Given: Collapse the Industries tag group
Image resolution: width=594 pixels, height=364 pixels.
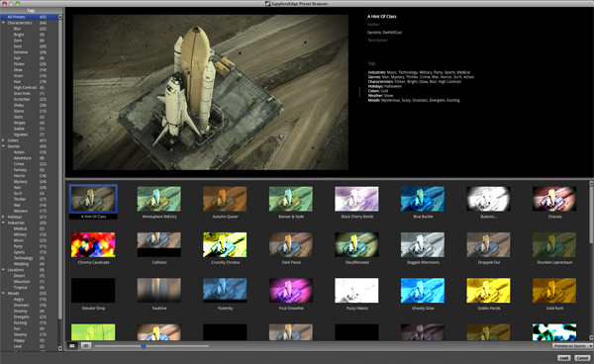Looking at the screenshot, I should coord(3,223).
